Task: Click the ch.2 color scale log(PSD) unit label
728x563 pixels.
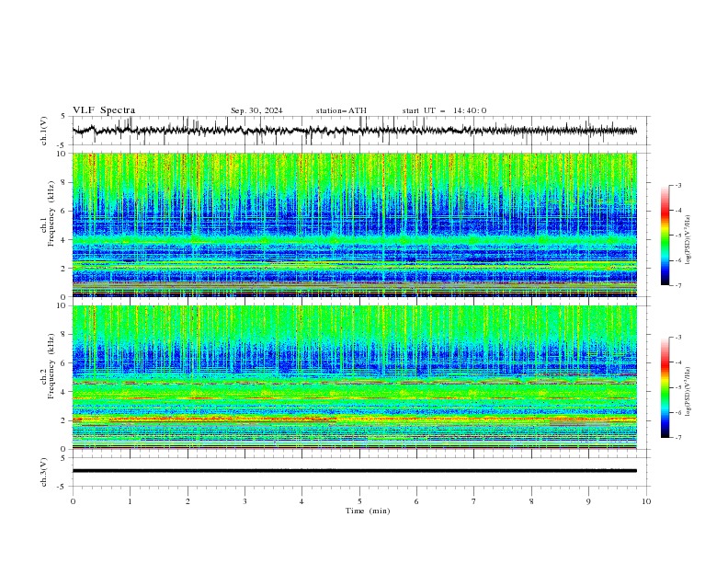Action: [x=688, y=392]
